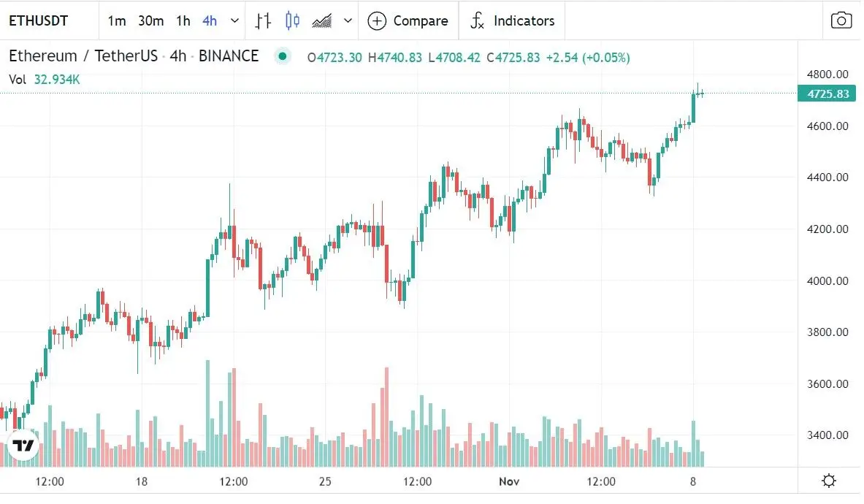864x504 pixels.
Task: Switch to the 30m timeframe
Action: click(x=150, y=20)
